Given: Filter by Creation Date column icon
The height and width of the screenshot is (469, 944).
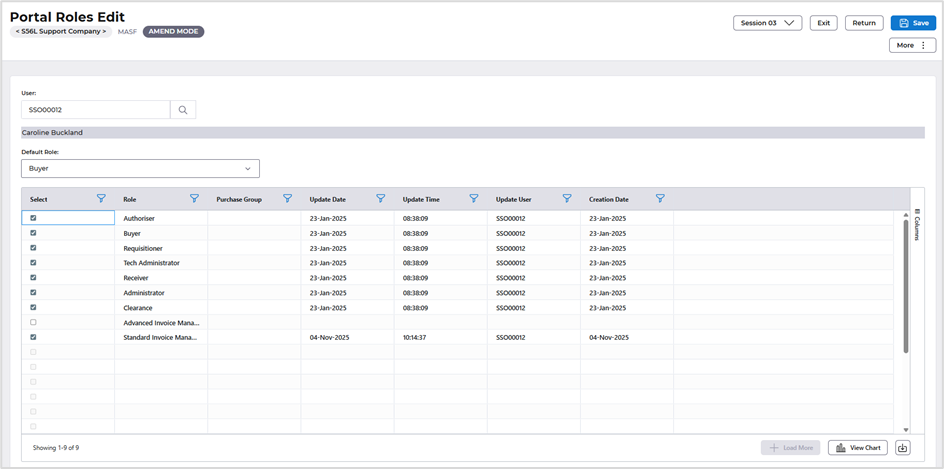Looking at the screenshot, I should pos(660,199).
